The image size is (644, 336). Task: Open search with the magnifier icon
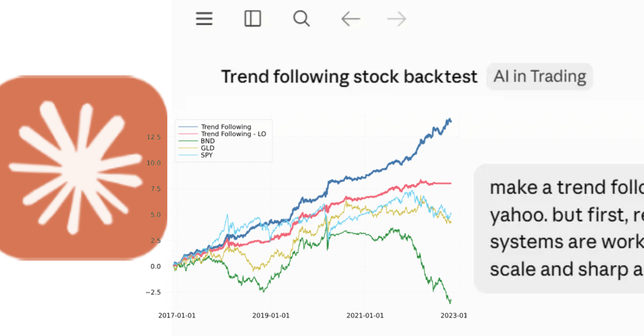pyautogui.click(x=302, y=18)
